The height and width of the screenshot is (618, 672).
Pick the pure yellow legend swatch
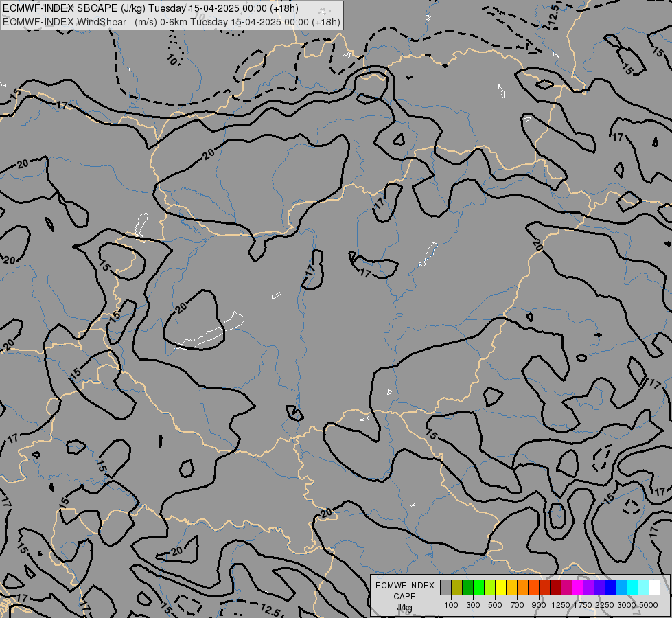tap(500, 587)
